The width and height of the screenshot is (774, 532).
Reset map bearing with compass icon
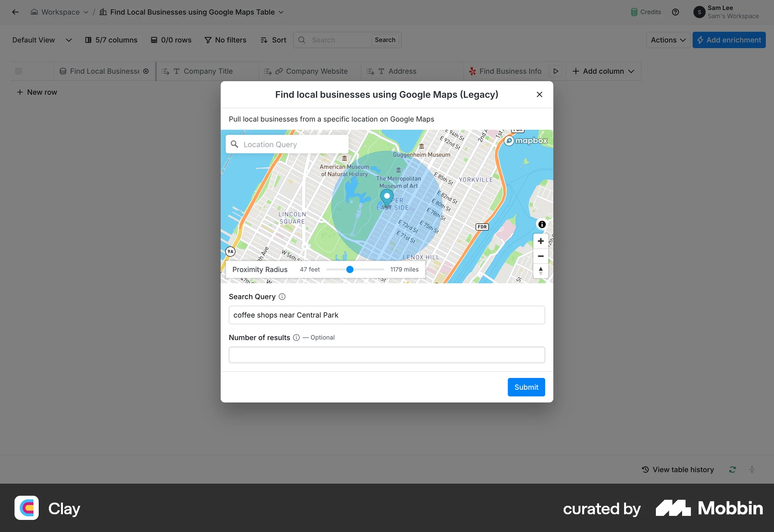(541, 271)
